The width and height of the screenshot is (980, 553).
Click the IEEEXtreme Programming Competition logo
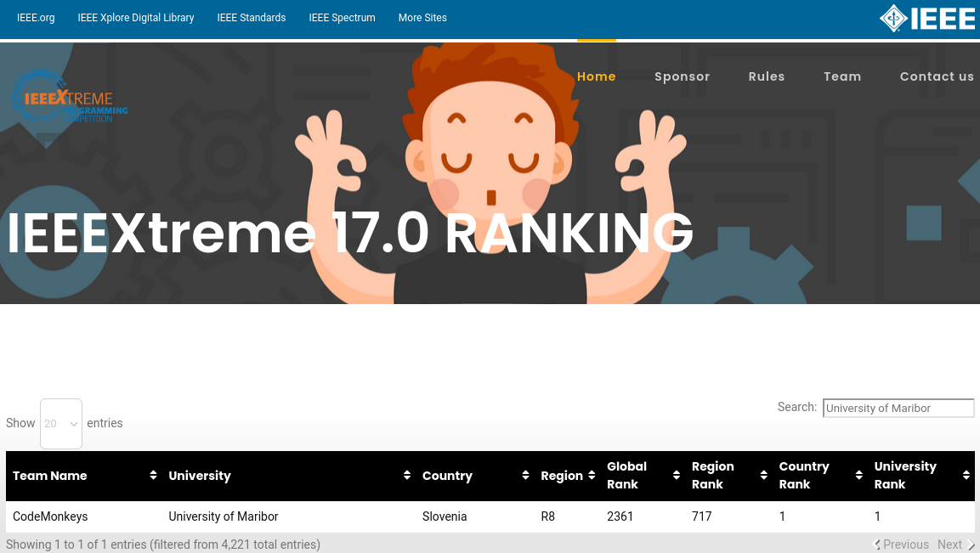click(x=70, y=97)
